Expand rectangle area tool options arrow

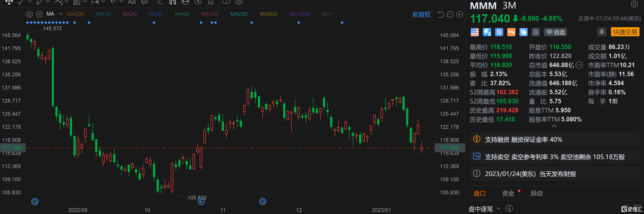(x=85, y=2)
